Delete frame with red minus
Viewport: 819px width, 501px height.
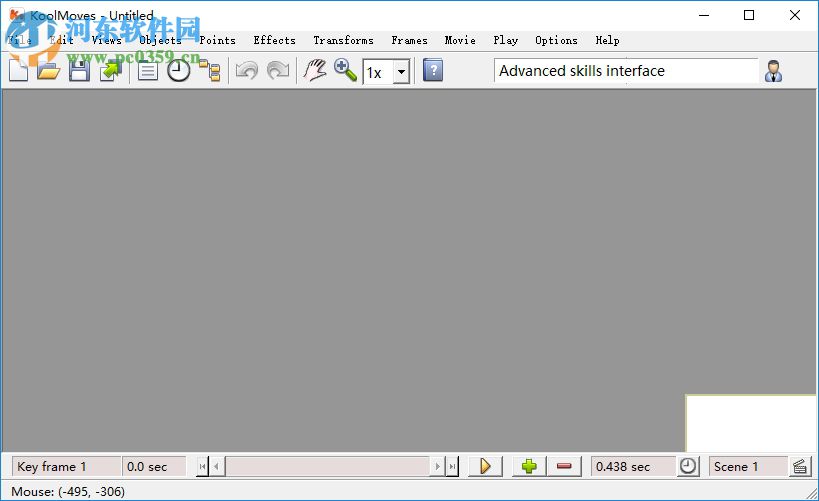564,467
